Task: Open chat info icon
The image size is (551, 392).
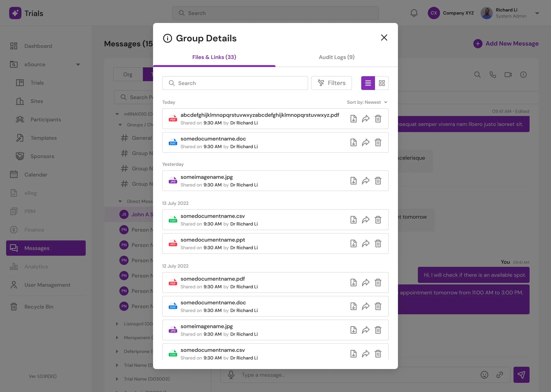Action: pyautogui.click(x=523, y=75)
